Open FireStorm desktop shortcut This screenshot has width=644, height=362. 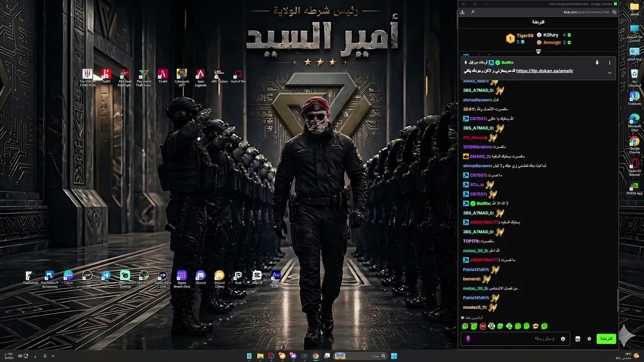634,98
